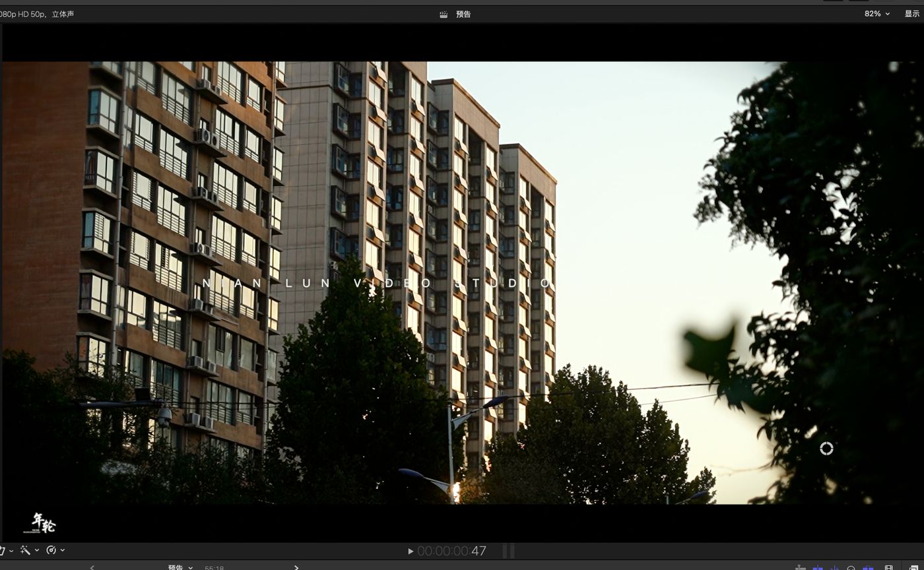
Task: Click the 00:00:00:47 timecode display
Action: (451, 551)
